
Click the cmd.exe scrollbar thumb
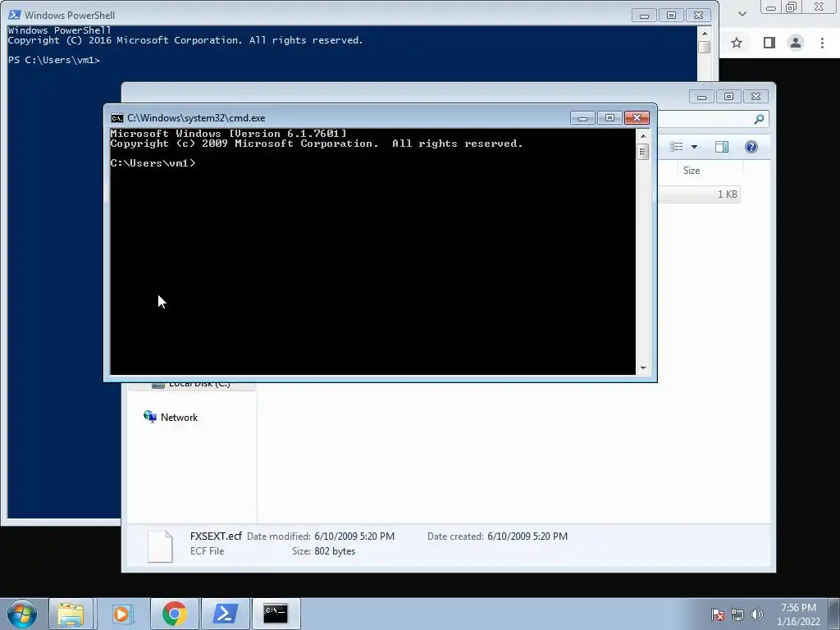point(643,152)
